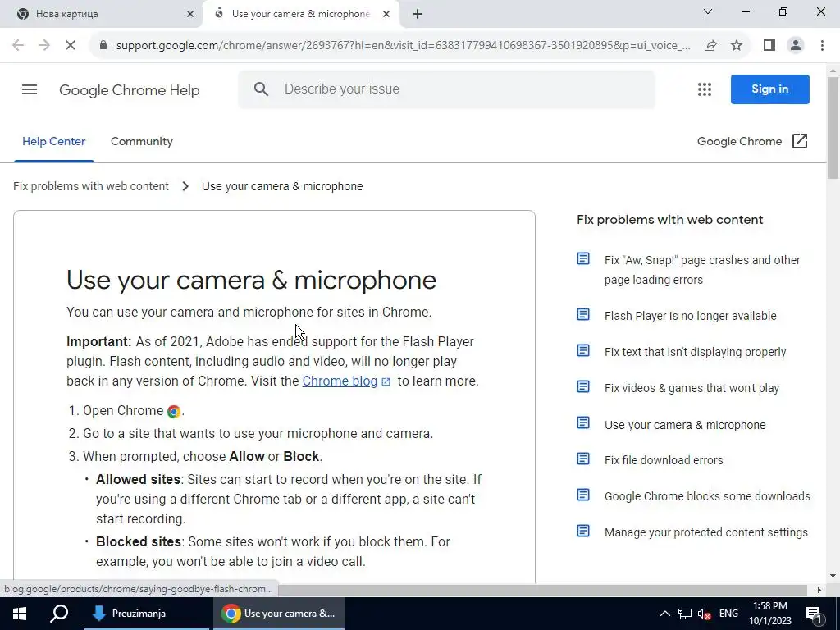Click the search magnifier icon

pyautogui.click(x=261, y=89)
